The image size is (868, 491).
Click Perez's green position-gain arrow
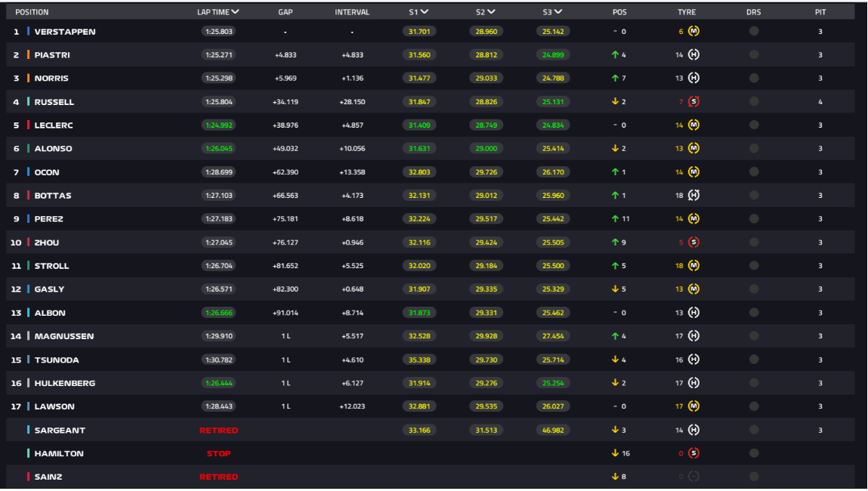click(x=616, y=219)
